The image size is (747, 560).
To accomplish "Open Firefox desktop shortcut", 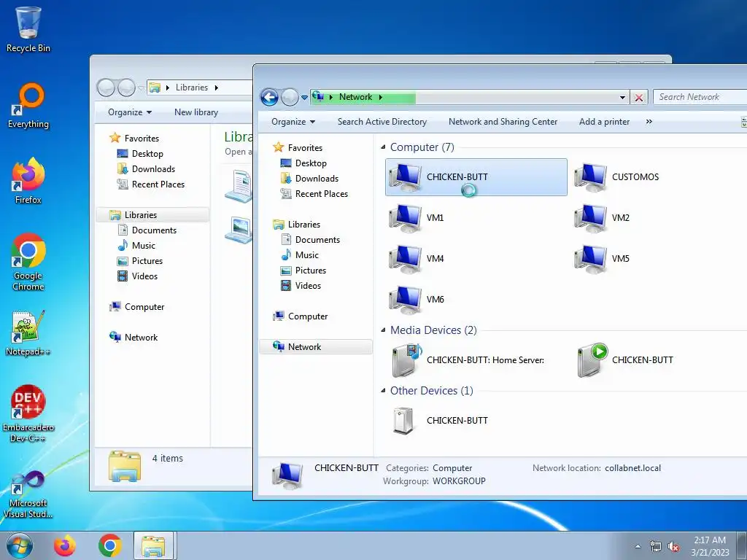I will click(28, 181).
